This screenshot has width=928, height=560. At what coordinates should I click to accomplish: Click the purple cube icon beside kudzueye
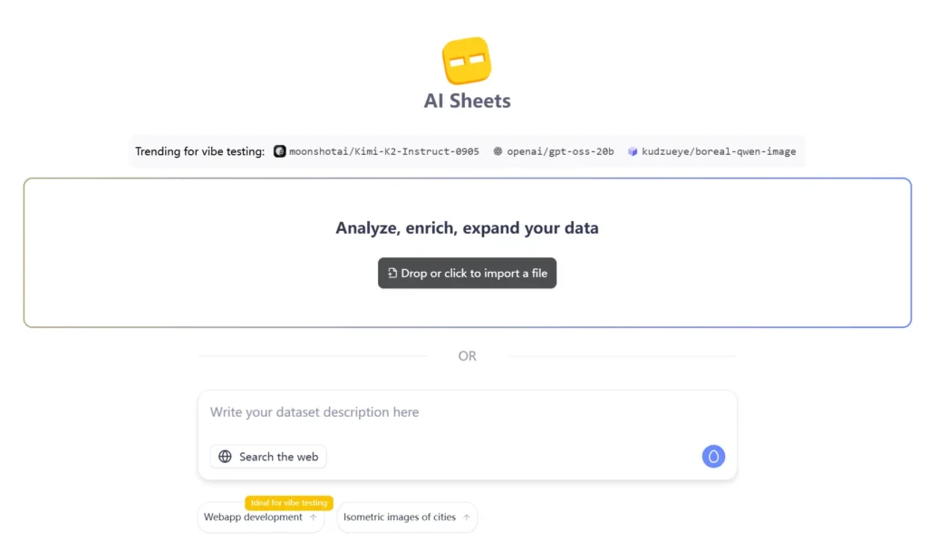(633, 151)
